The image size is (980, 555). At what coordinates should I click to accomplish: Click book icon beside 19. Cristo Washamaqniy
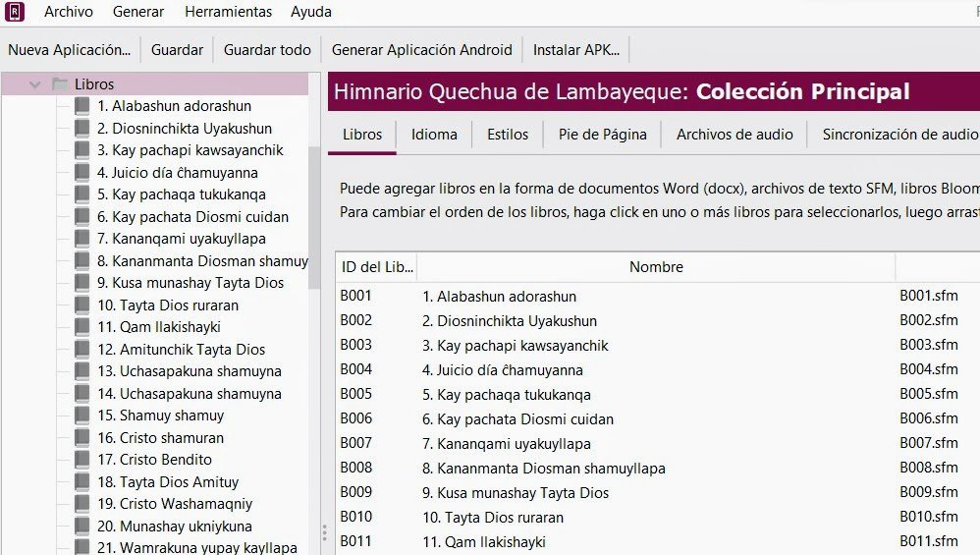[82, 504]
